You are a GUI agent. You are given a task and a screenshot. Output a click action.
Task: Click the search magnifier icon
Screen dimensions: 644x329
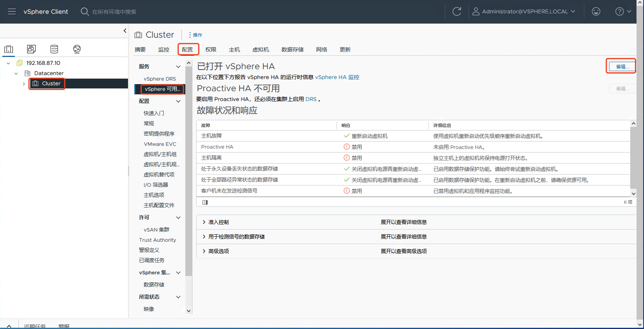84,11
